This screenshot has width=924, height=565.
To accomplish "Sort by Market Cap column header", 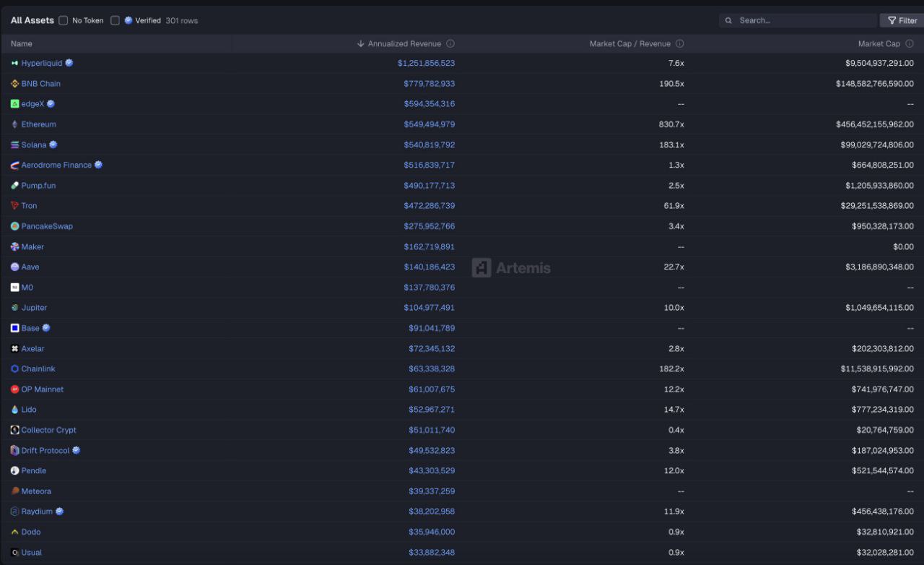I will point(879,44).
